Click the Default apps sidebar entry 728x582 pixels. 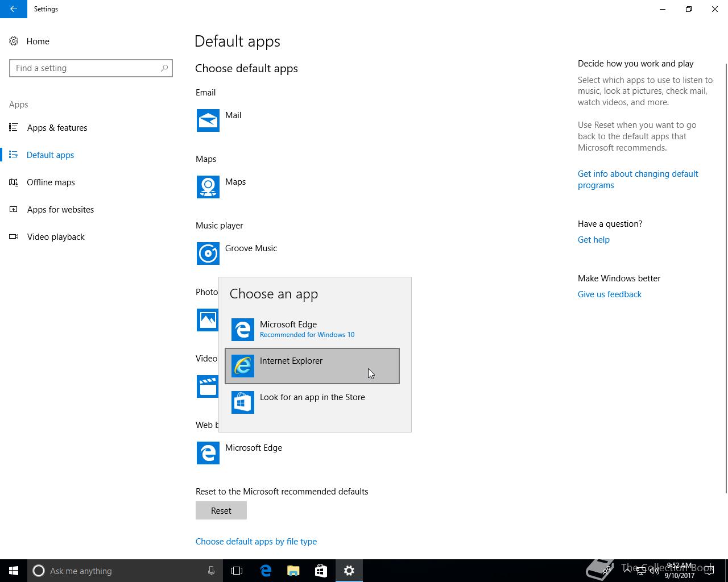click(x=91, y=155)
